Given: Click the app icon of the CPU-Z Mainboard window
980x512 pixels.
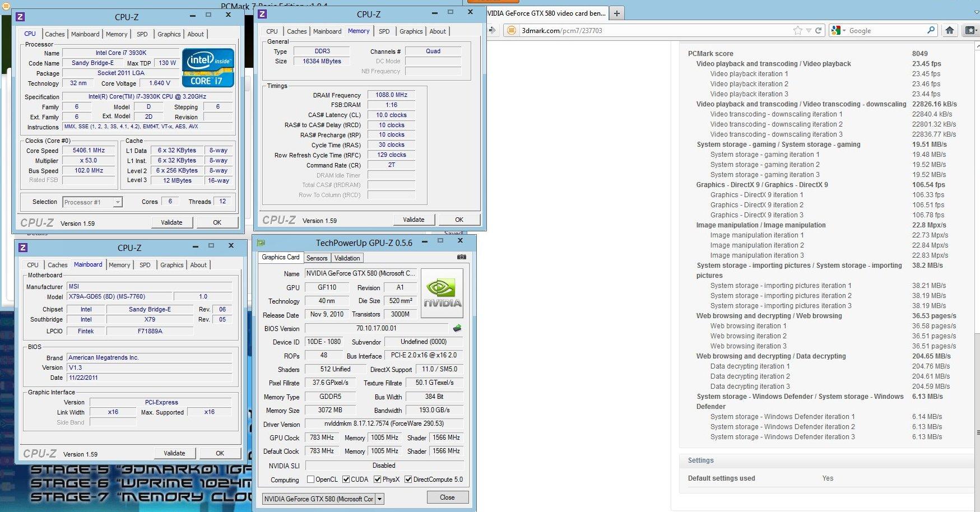Looking at the screenshot, I should (x=23, y=248).
